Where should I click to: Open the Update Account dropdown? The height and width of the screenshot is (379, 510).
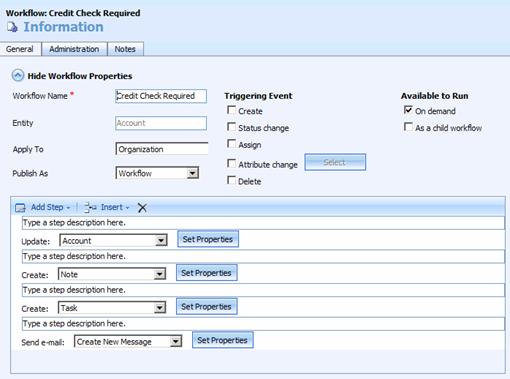click(113, 240)
